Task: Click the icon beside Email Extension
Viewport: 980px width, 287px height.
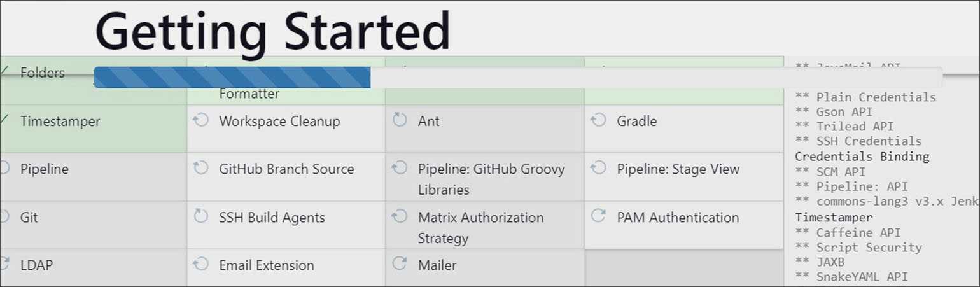Action: click(x=200, y=264)
